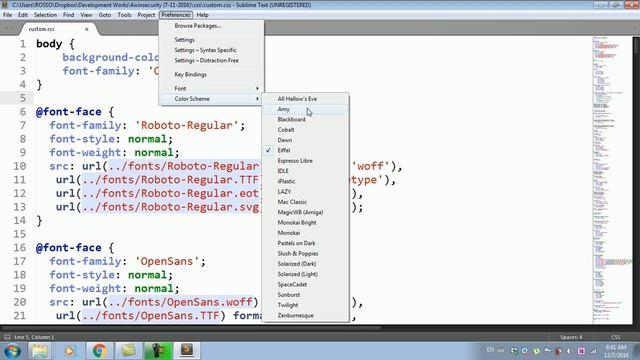Open Key Bindings preferences
The width and height of the screenshot is (640, 360).
(x=211, y=74)
